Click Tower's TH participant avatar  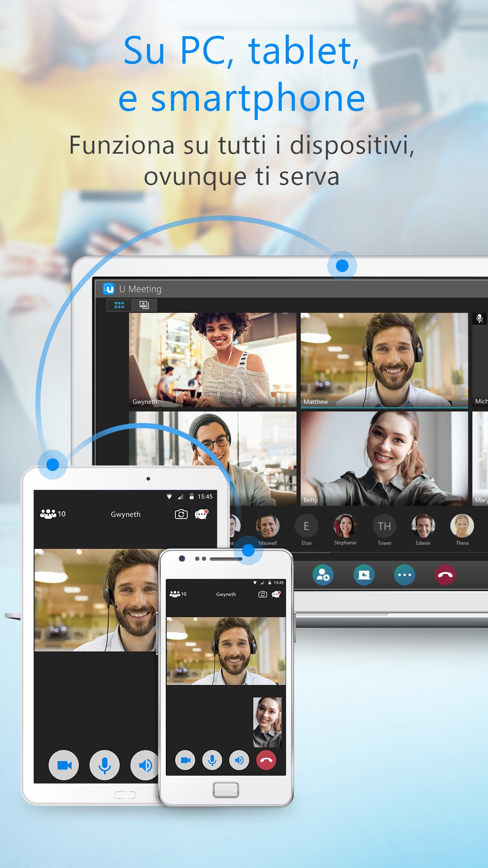[x=384, y=526]
